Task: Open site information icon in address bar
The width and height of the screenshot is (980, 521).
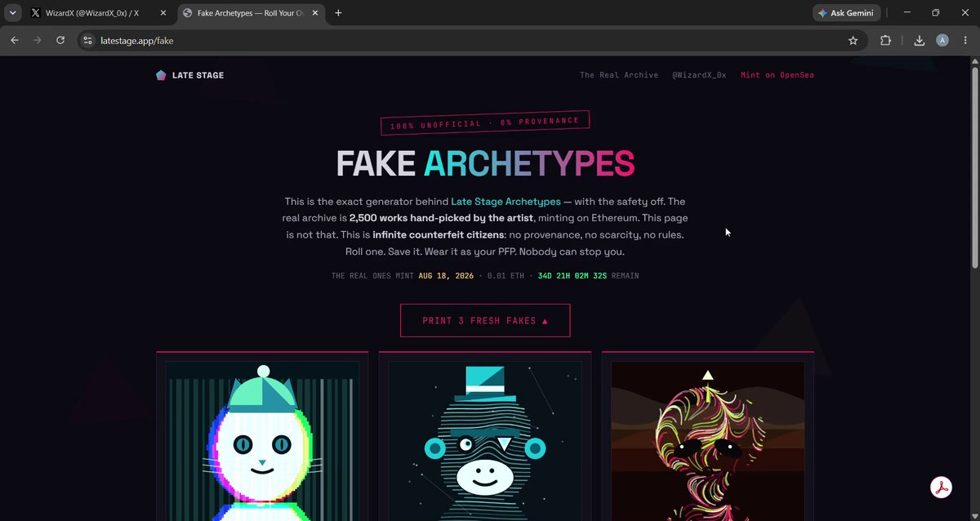Action: point(88,41)
